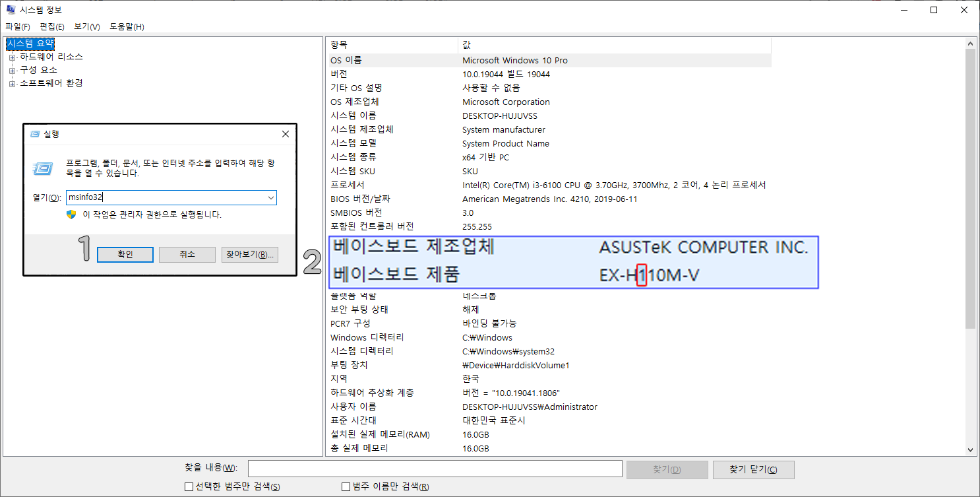Click the 찾기(D) button
Viewport: 980px width, 497px height.
click(667, 470)
